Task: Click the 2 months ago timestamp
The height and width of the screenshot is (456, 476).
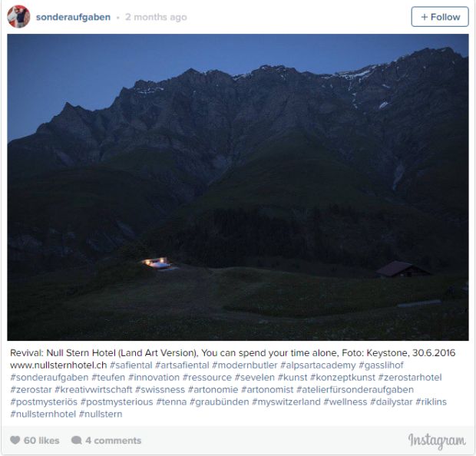Action: coord(156,17)
